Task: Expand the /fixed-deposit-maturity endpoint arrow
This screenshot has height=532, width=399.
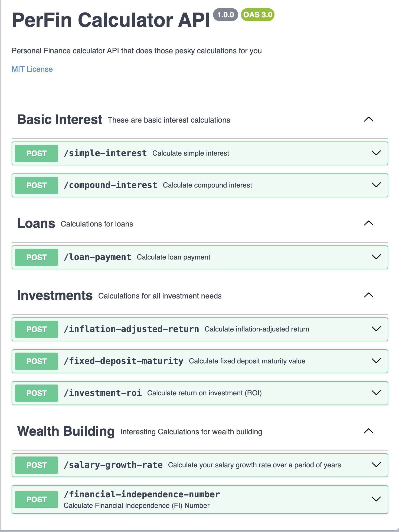Action: coord(376,361)
